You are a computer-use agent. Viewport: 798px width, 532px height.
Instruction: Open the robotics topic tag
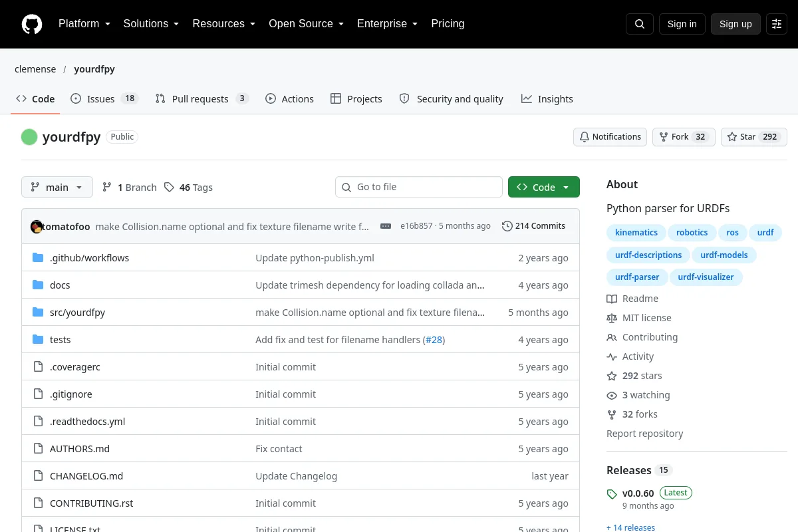click(x=692, y=233)
